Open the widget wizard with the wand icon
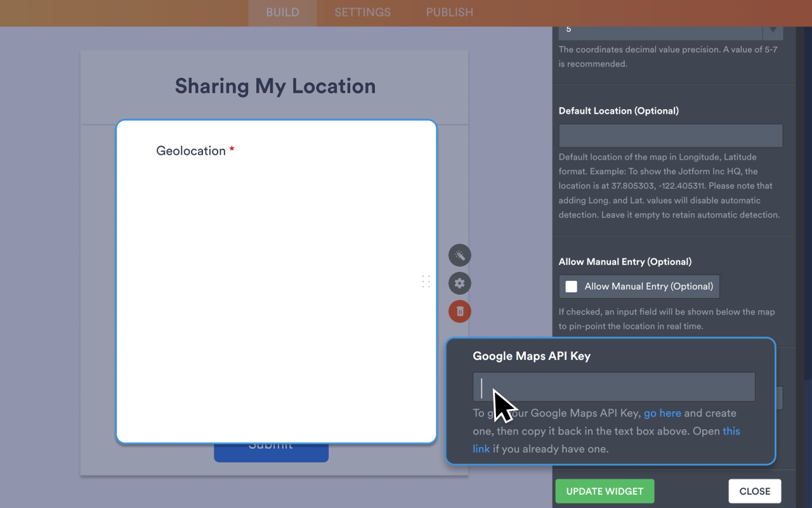Viewport: 812px width, 508px height. (459, 255)
